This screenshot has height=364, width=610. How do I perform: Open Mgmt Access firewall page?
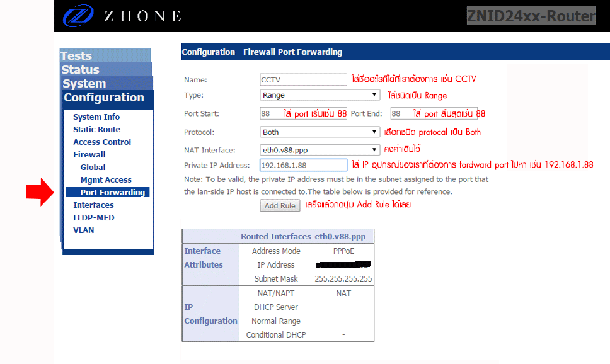tap(106, 179)
